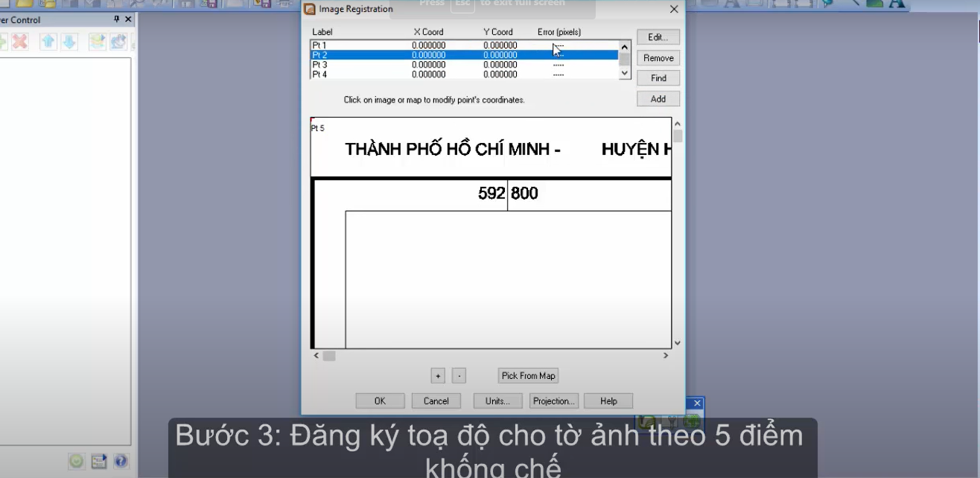Viewport: 980px width, 478px height.
Task: Zoom out image with minus button
Action: 459,376
